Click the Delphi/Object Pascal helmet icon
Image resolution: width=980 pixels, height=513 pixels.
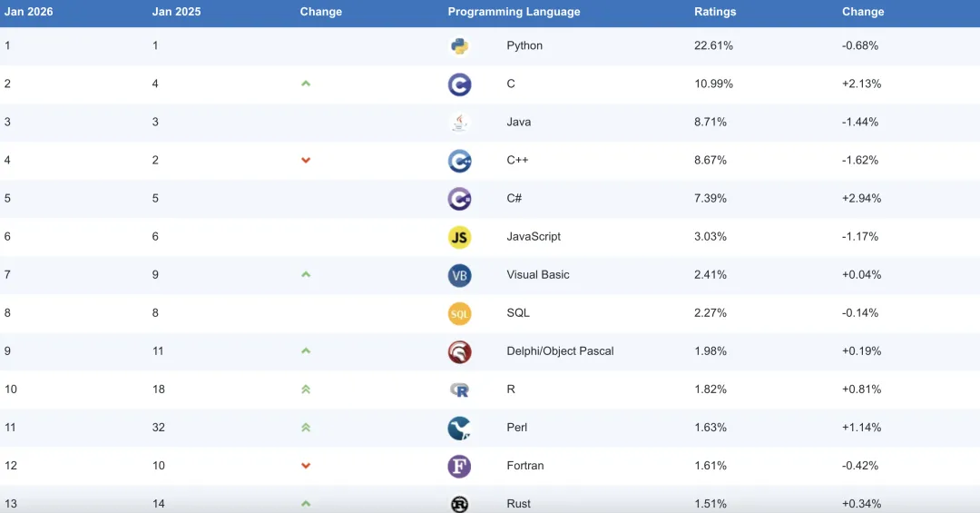point(459,351)
